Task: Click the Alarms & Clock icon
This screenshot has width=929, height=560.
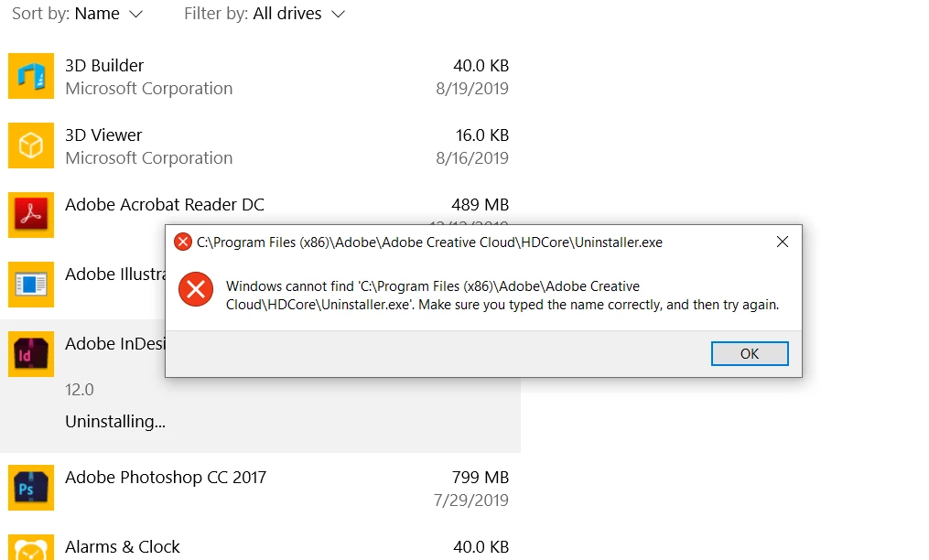Action: (x=31, y=547)
